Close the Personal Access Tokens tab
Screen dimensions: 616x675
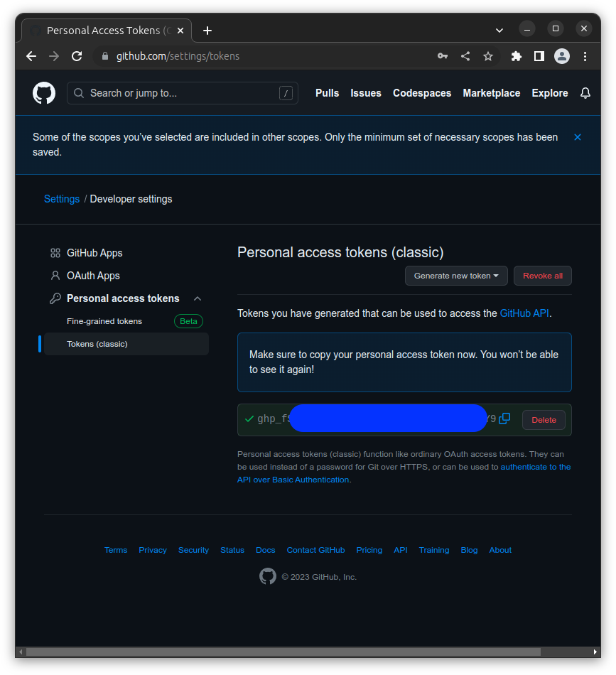pyautogui.click(x=180, y=31)
